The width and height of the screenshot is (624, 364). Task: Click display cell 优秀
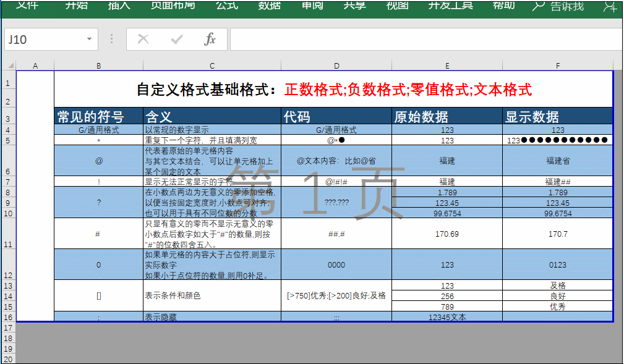[558, 307]
